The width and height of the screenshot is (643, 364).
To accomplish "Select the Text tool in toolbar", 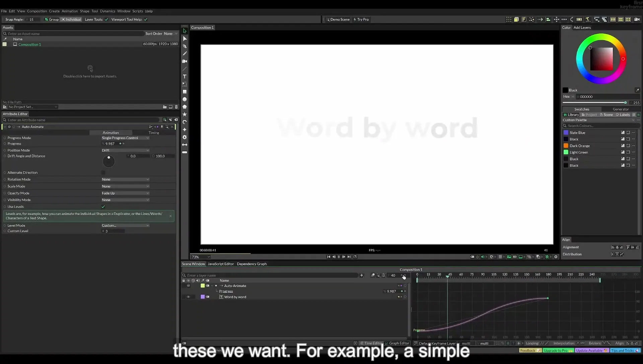I will point(185,77).
